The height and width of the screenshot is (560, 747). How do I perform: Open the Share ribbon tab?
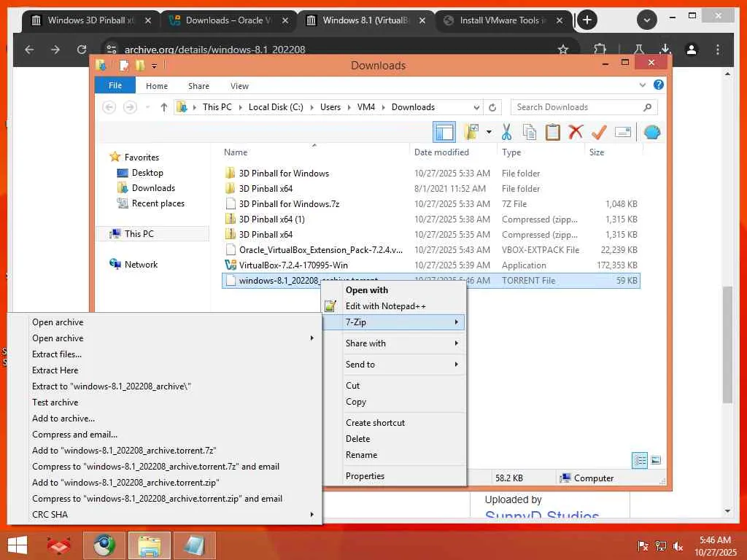click(198, 86)
